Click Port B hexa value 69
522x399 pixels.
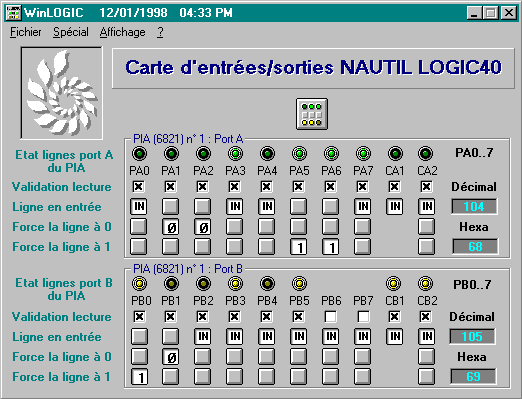(x=473, y=377)
